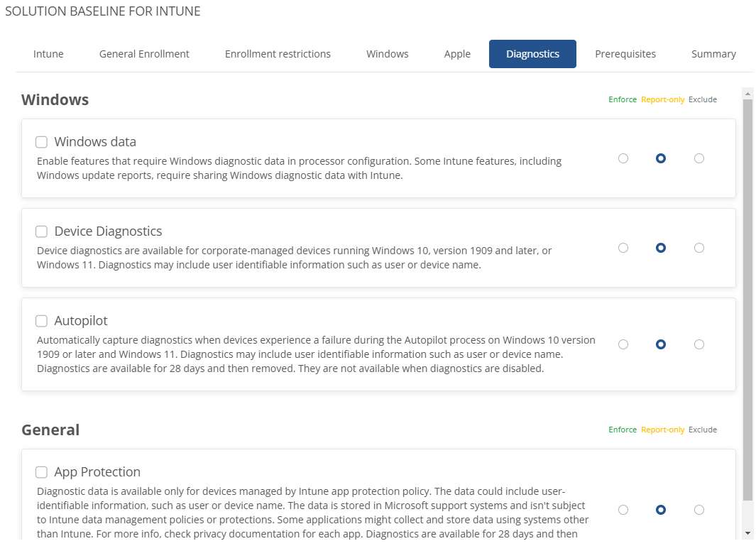Click Exclude header in General section
This screenshot has height=546, width=756.
[x=703, y=430]
